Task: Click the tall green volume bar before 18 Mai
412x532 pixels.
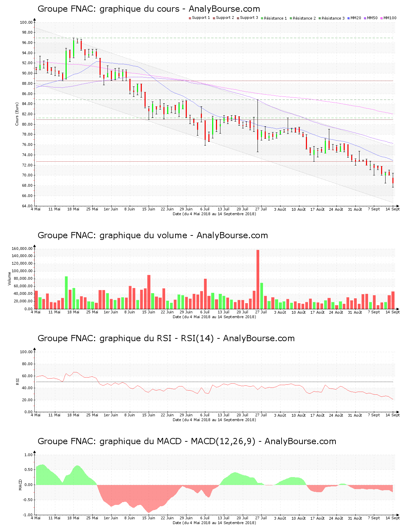Action: [66, 292]
